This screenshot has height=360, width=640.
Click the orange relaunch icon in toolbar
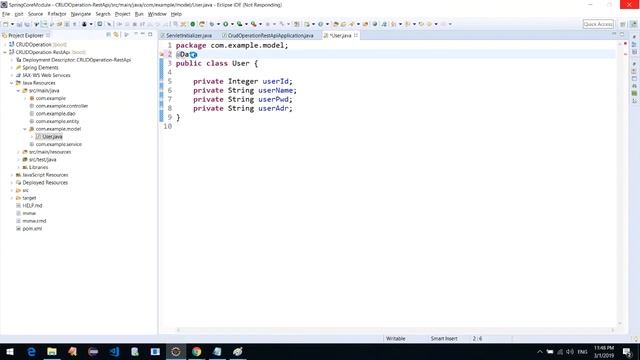[x=202, y=24]
